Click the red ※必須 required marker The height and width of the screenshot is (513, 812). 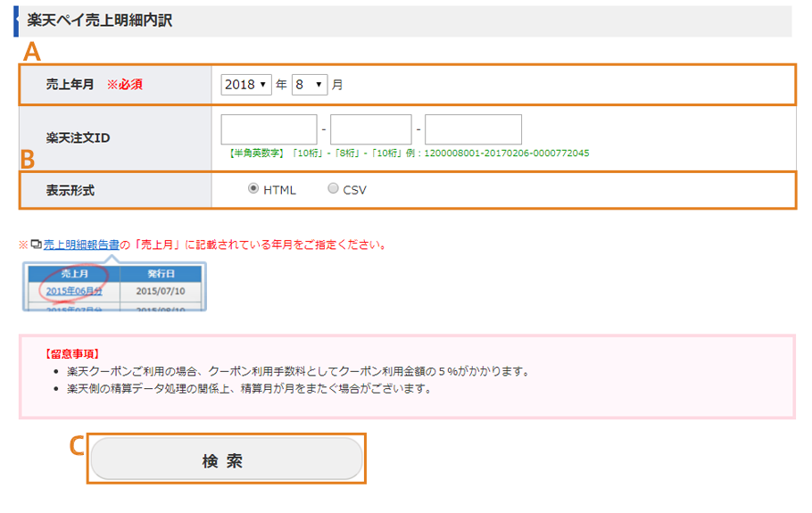coord(125,85)
